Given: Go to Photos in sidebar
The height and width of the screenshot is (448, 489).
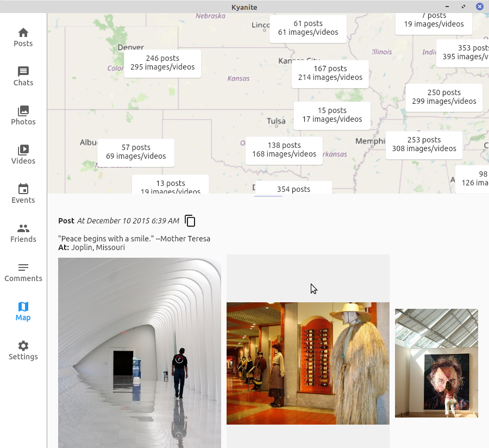Looking at the screenshot, I should (23, 116).
